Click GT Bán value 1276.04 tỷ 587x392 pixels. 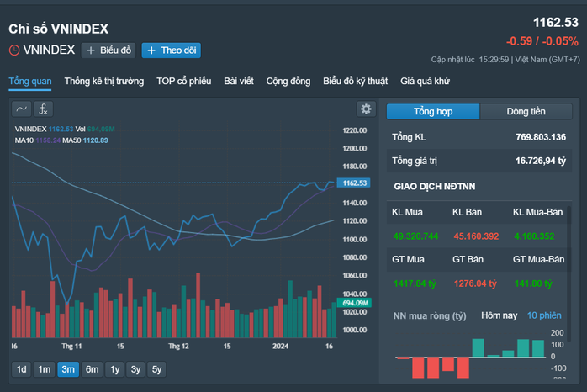pyautogui.click(x=475, y=283)
